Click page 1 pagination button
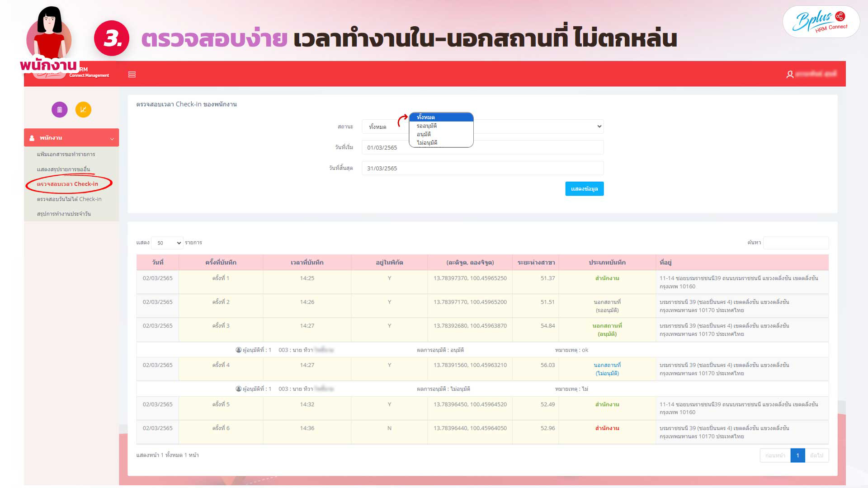The width and height of the screenshot is (868, 488). tap(797, 455)
